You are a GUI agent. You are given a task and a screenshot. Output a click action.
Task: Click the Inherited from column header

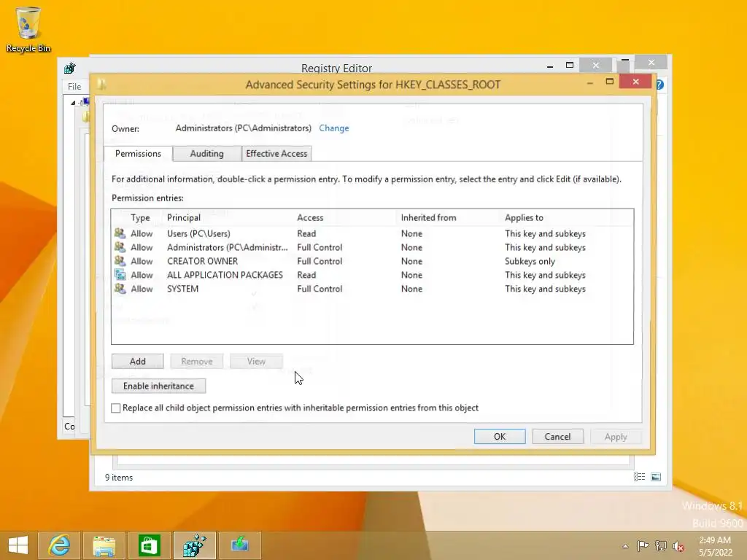(428, 217)
